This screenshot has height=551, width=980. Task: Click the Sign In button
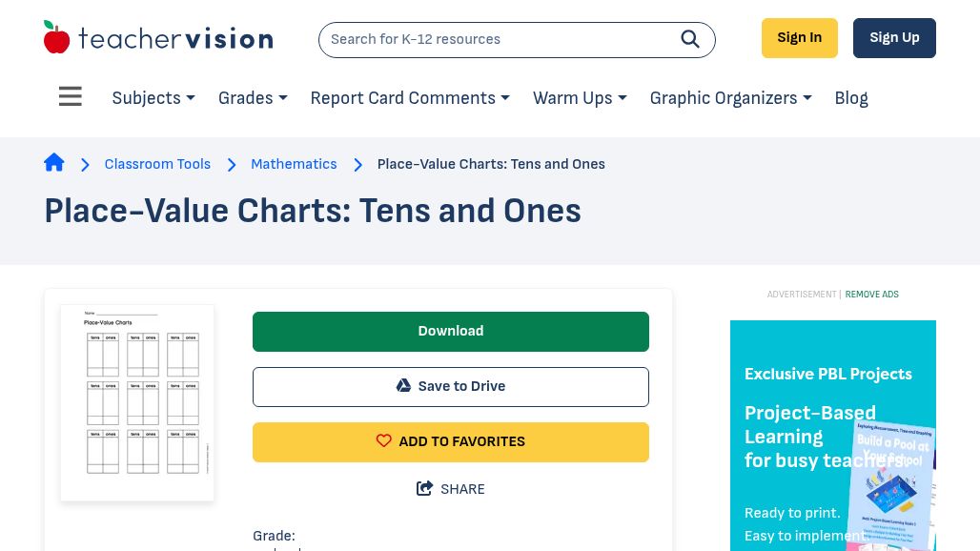pyautogui.click(x=799, y=38)
